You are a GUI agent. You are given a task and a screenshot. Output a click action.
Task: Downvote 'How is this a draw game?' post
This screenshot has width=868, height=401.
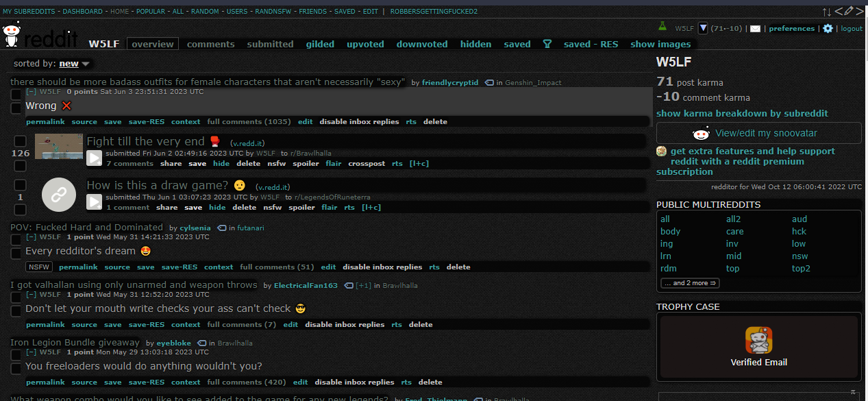click(20, 209)
